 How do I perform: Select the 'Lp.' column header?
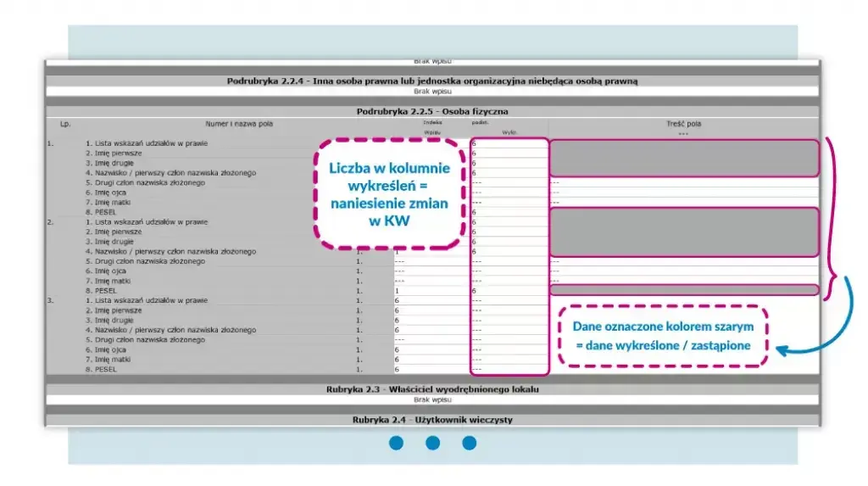[65, 124]
